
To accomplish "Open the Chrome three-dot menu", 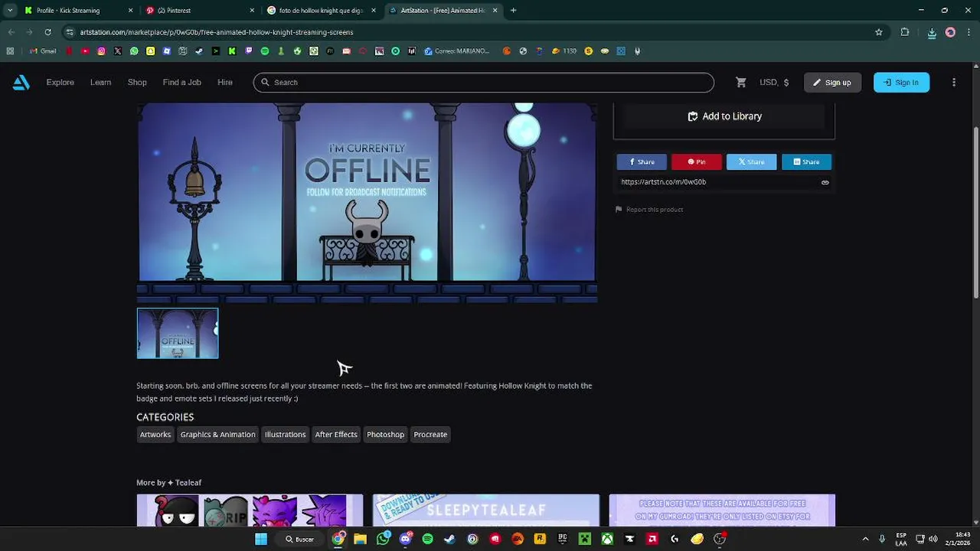I will 969,32.
